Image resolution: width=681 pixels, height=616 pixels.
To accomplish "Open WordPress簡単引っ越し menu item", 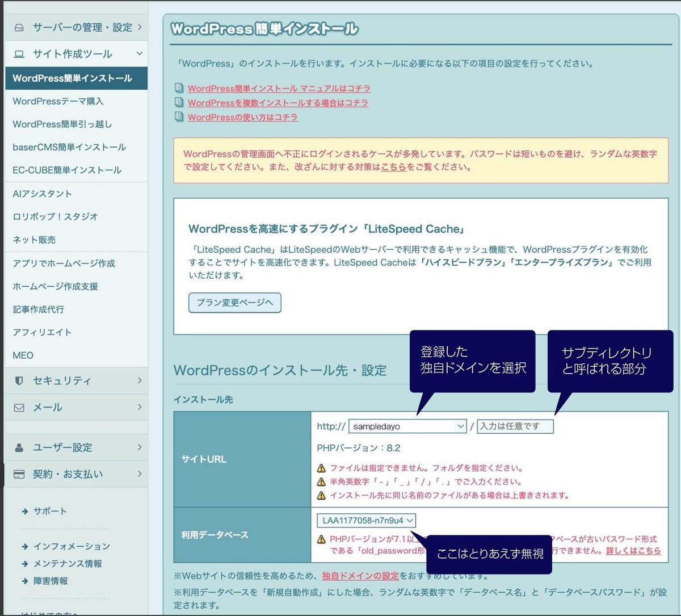I will 62,124.
